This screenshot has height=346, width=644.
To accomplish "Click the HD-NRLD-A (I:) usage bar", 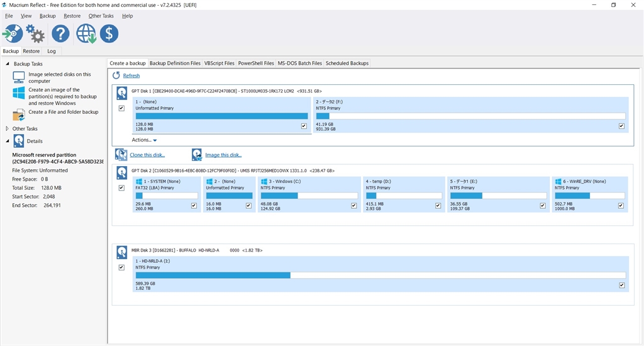I will click(380, 276).
